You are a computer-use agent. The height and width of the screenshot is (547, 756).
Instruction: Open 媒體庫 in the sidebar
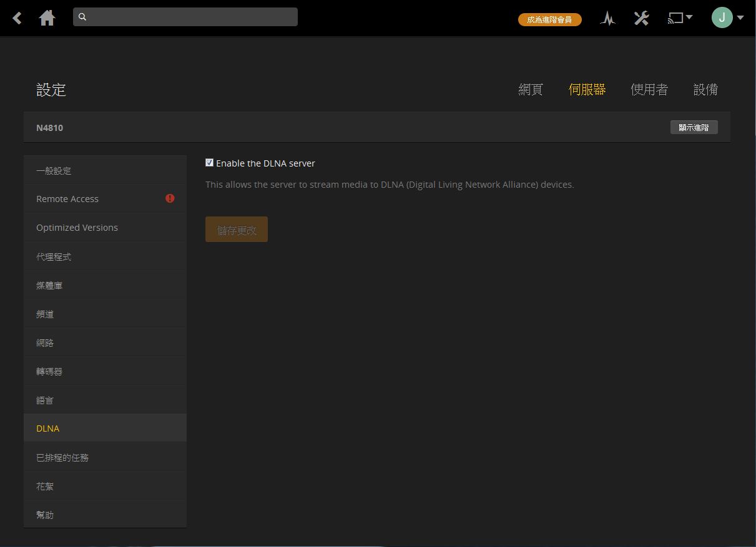105,285
